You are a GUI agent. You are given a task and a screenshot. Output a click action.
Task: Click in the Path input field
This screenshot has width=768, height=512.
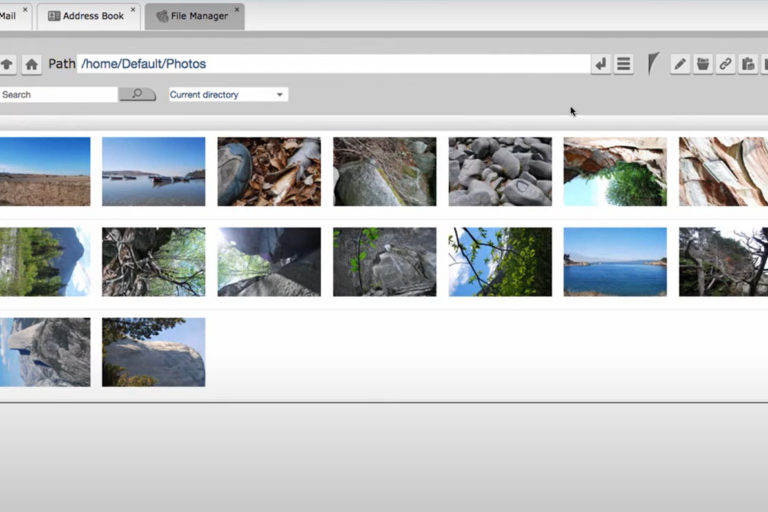[332, 64]
